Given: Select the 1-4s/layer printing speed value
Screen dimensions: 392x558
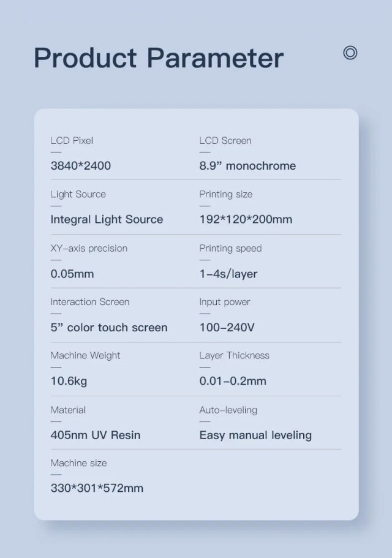Looking at the screenshot, I should click(228, 274).
